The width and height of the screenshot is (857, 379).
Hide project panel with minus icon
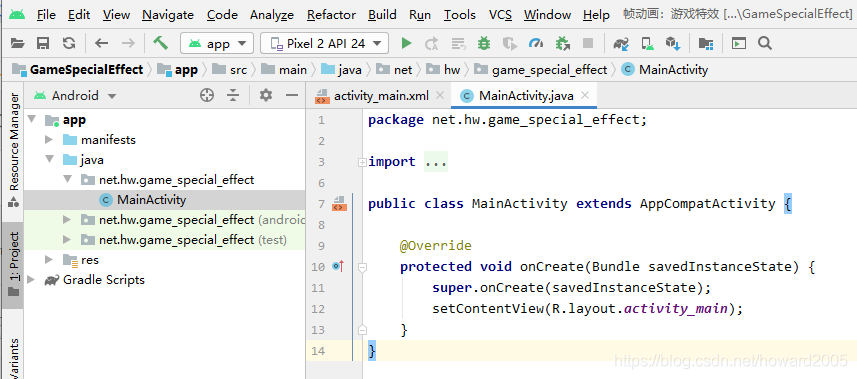[292, 96]
